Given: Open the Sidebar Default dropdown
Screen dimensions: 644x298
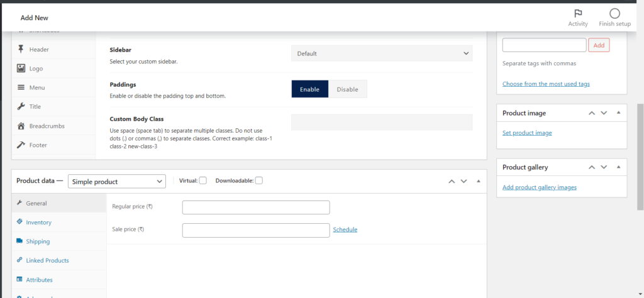Looking at the screenshot, I should [x=382, y=53].
